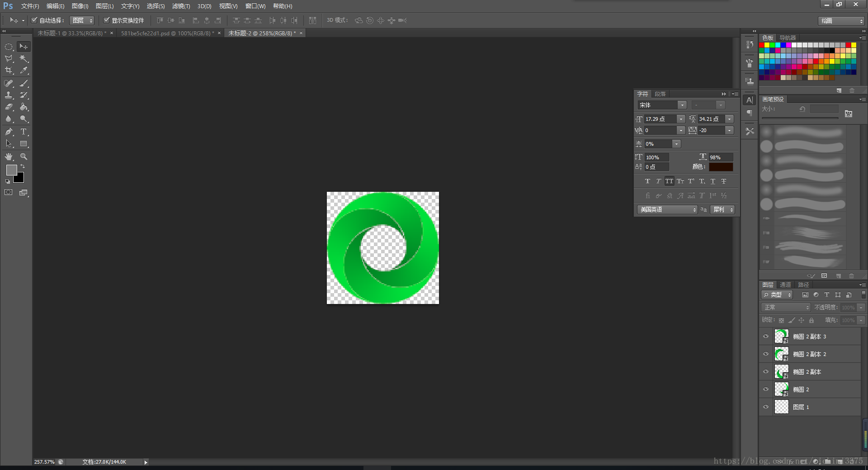Select the Hand tool
The image size is (868, 470).
coord(9,157)
